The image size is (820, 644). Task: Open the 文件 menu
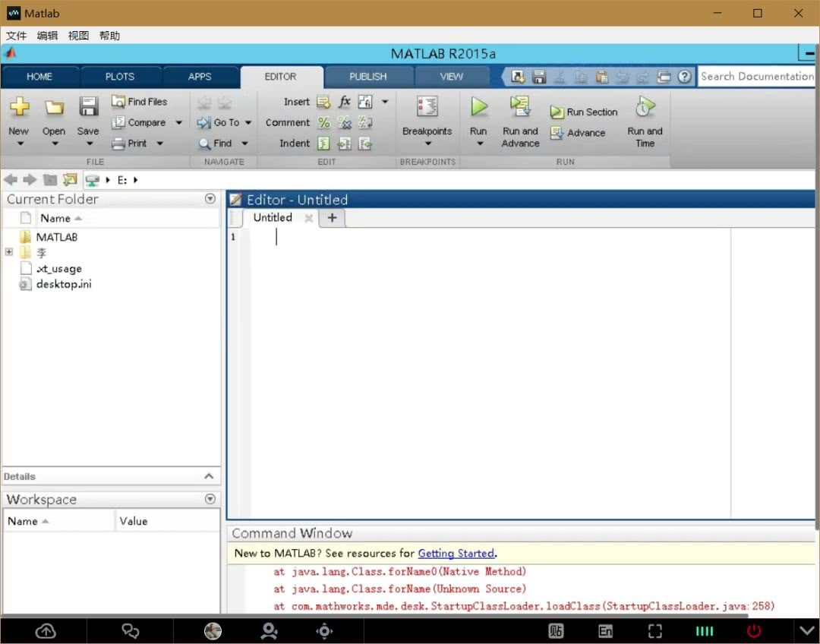[x=16, y=36]
